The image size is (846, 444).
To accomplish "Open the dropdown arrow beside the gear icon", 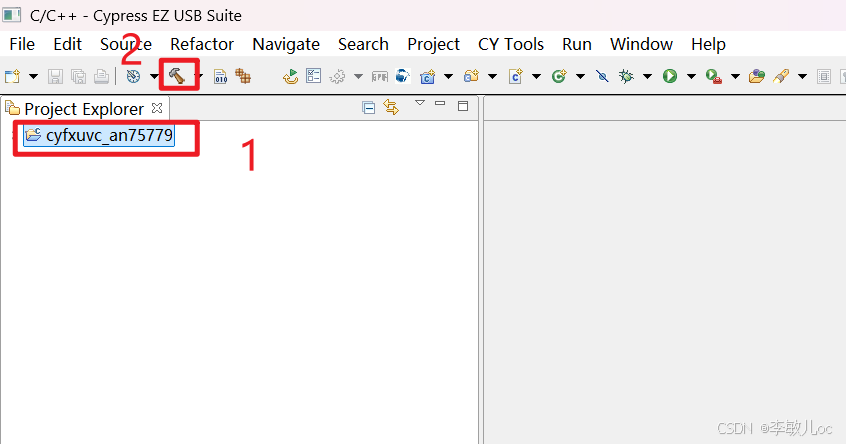I will pos(358,77).
